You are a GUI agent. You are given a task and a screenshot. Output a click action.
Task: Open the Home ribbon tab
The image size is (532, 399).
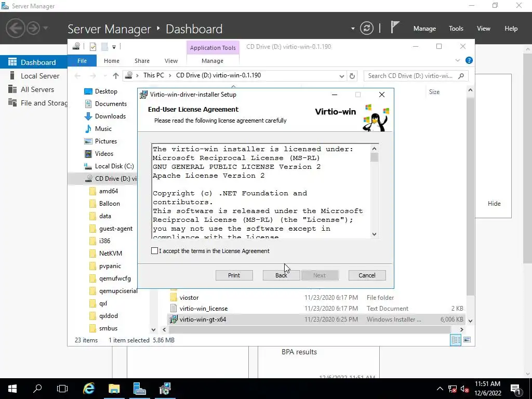pos(112,61)
